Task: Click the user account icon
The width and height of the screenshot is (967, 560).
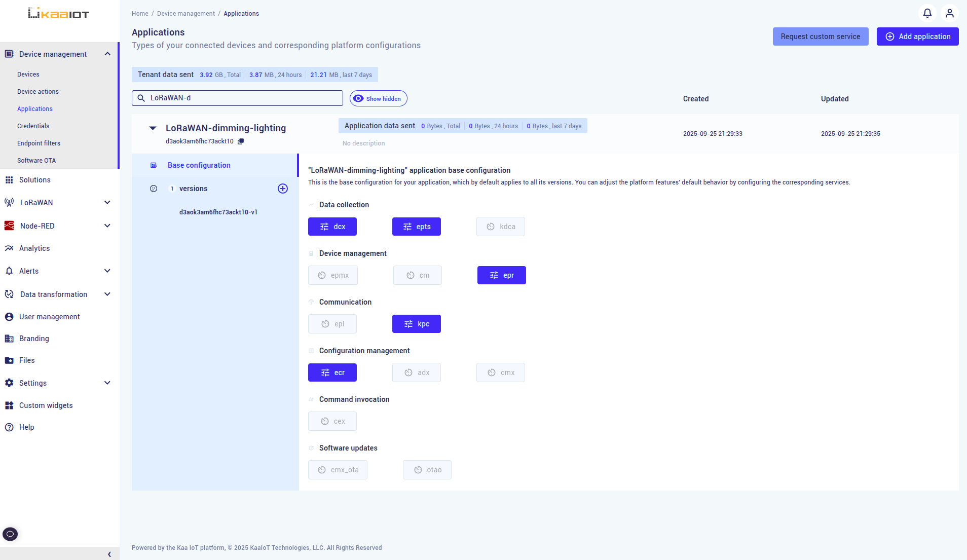Action: click(950, 13)
